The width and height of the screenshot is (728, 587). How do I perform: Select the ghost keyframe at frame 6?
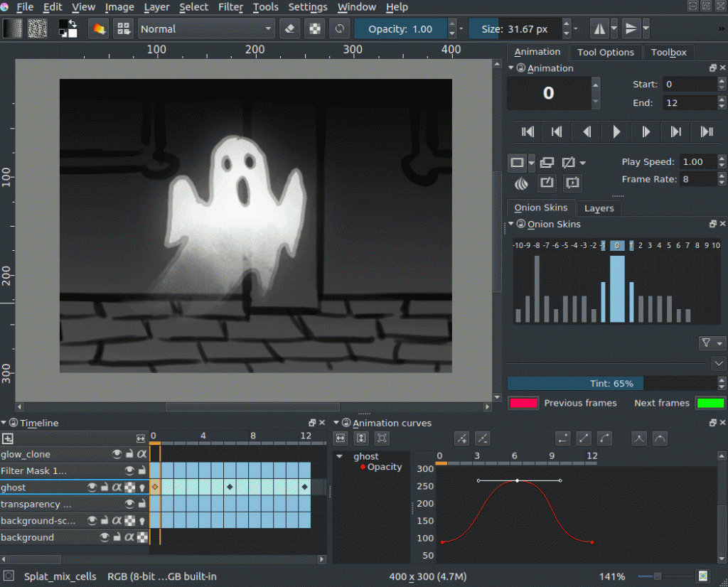(x=230, y=488)
